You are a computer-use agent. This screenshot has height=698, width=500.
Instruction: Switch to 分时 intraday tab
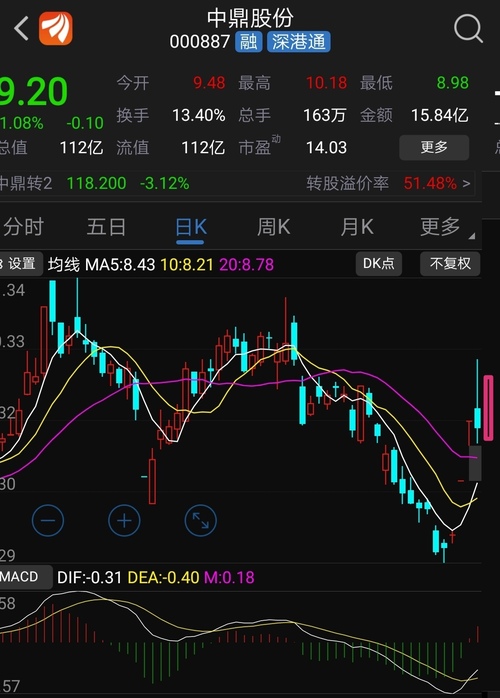point(23,227)
